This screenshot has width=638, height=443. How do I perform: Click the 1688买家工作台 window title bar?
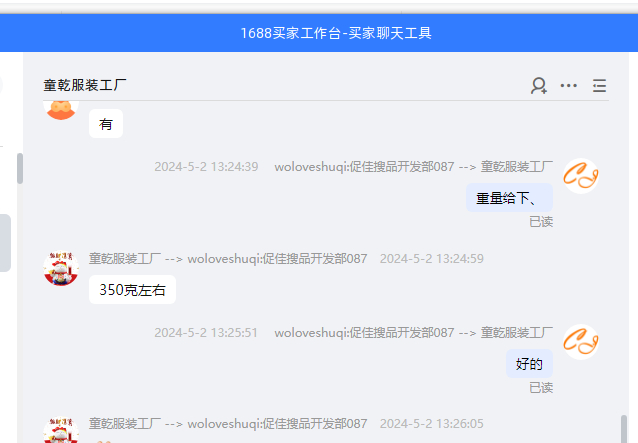coord(335,33)
